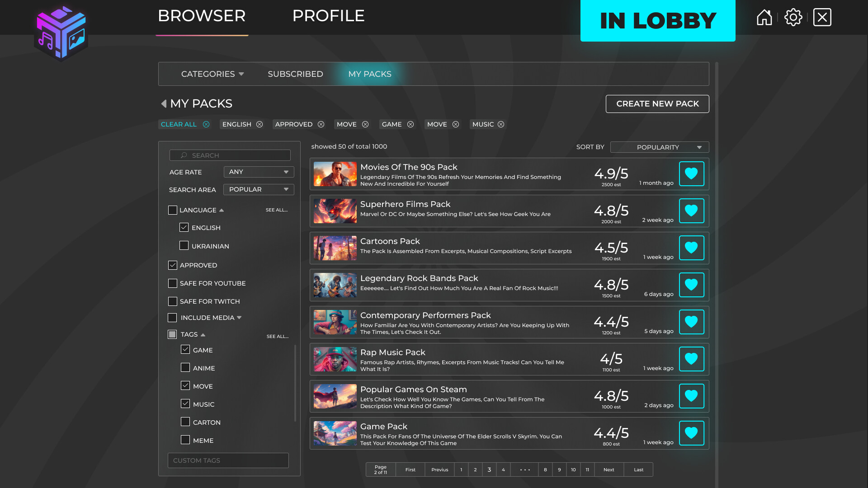The height and width of the screenshot is (488, 868).
Task: Open the home screen via house icon
Action: point(764,17)
